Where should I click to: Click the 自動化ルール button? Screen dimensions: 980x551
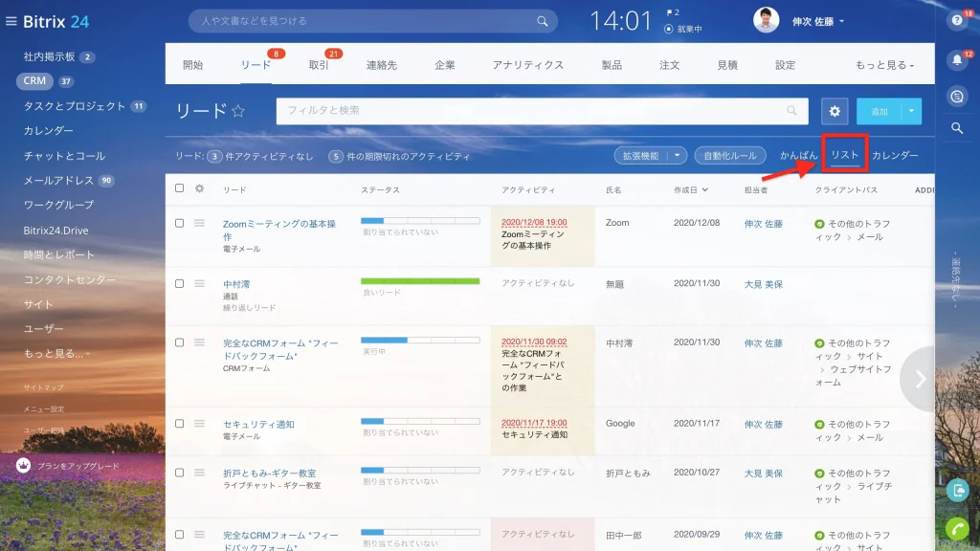[730, 156]
